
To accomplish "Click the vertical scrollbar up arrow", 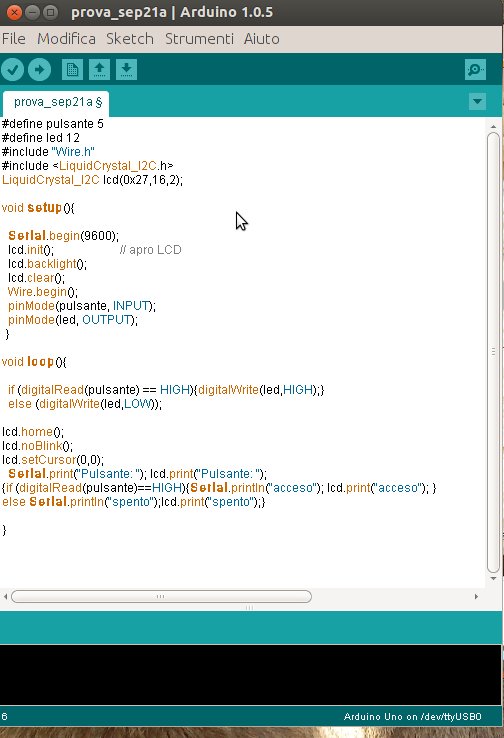I will [x=493, y=127].
